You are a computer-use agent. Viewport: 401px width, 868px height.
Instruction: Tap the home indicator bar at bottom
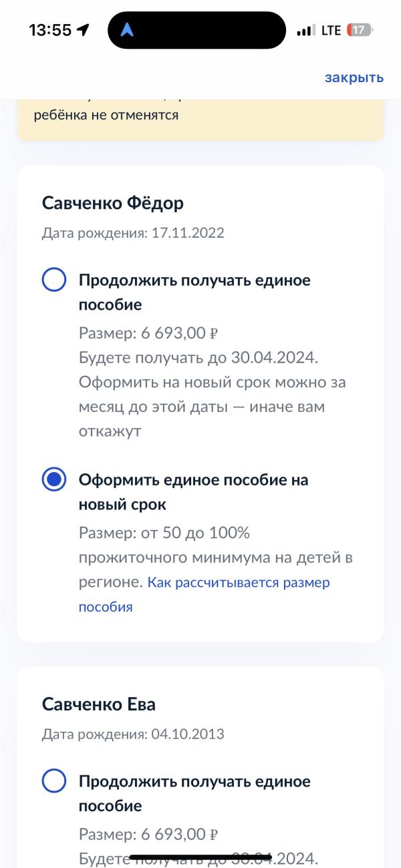200,857
